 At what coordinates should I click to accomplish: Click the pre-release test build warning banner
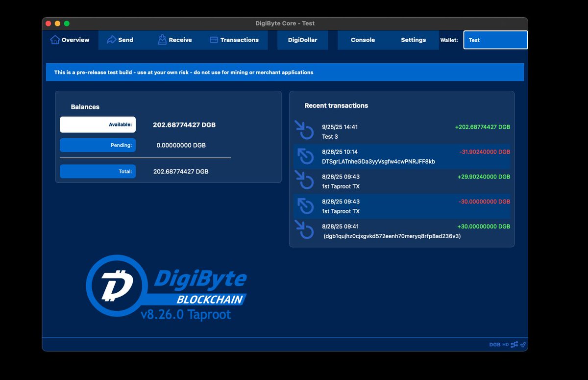285,72
